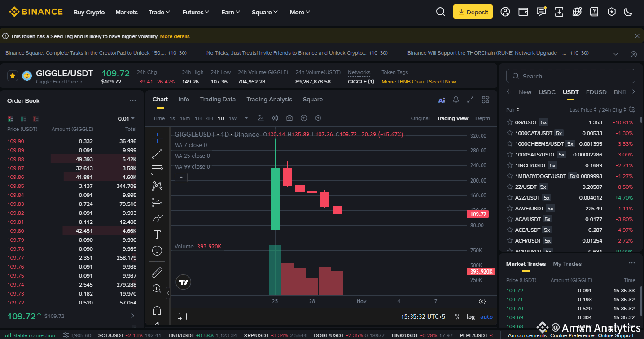The width and height of the screenshot is (644, 339).
Task: Expand the Futures menu
Action: click(x=196, y=12)
